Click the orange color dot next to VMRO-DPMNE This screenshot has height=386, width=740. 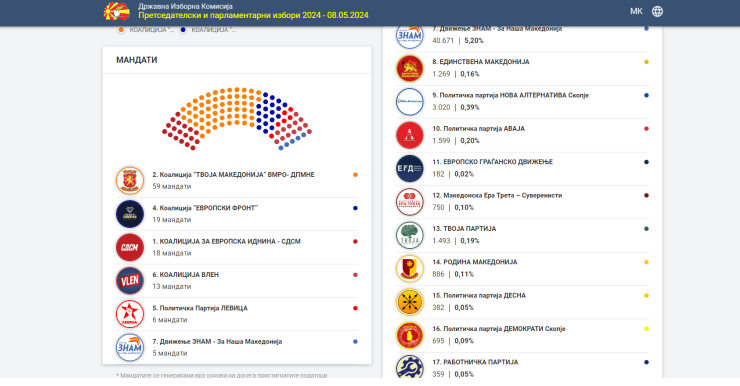pyautogui.click(x=355, y=175)
